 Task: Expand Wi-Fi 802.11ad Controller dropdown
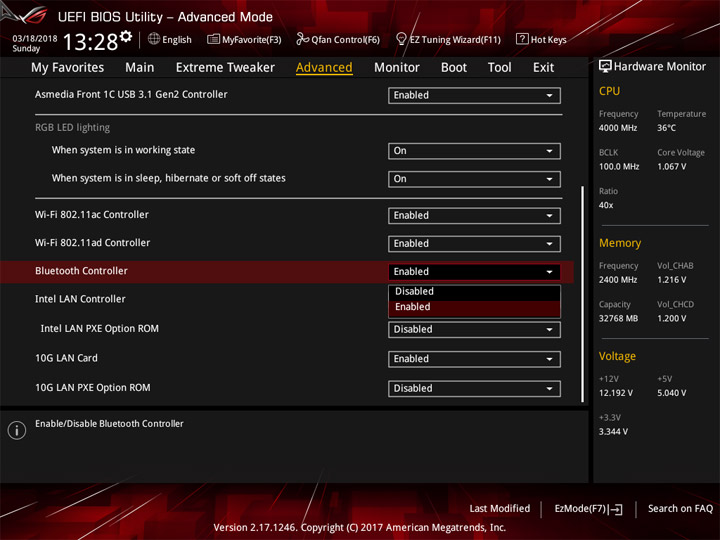point(474,244)
